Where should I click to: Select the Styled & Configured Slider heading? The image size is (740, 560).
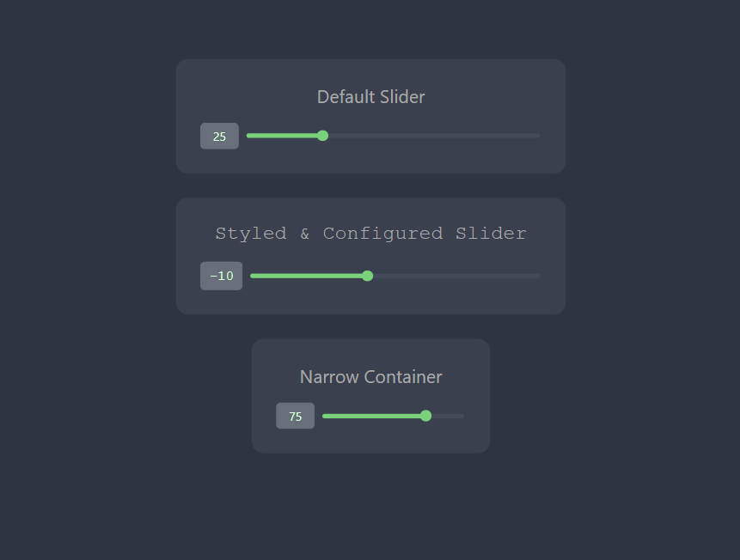click(x=370, y=233)
